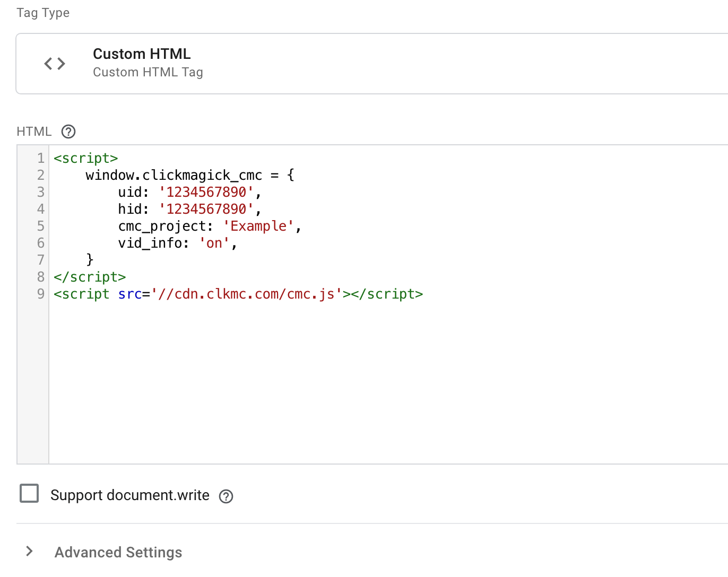Click on window.clickmagick_cmc in line 2

click(x=174, y=176)
